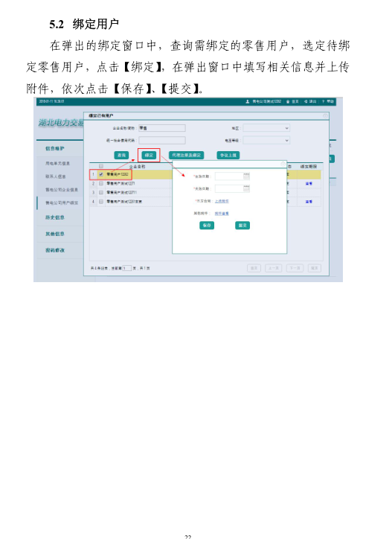The height and width of the screenshot is (539, 392).
Task: Open the 帮助 help icon in header
Action: coord(323,101)
